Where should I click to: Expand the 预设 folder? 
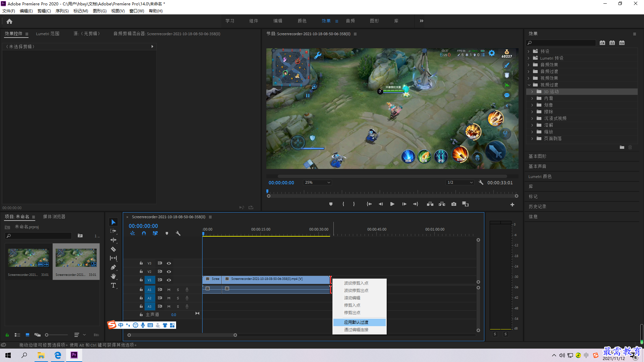click(529, 52)
